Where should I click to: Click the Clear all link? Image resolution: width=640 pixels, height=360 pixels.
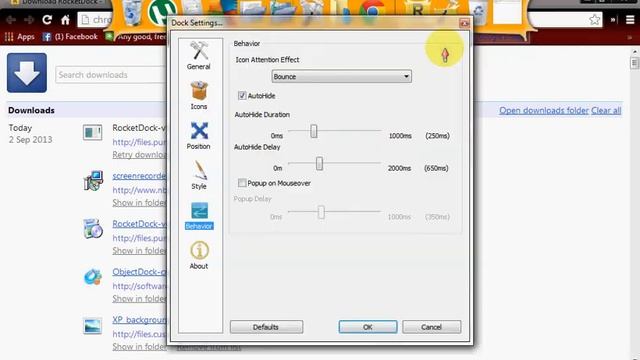coord(606,111)
